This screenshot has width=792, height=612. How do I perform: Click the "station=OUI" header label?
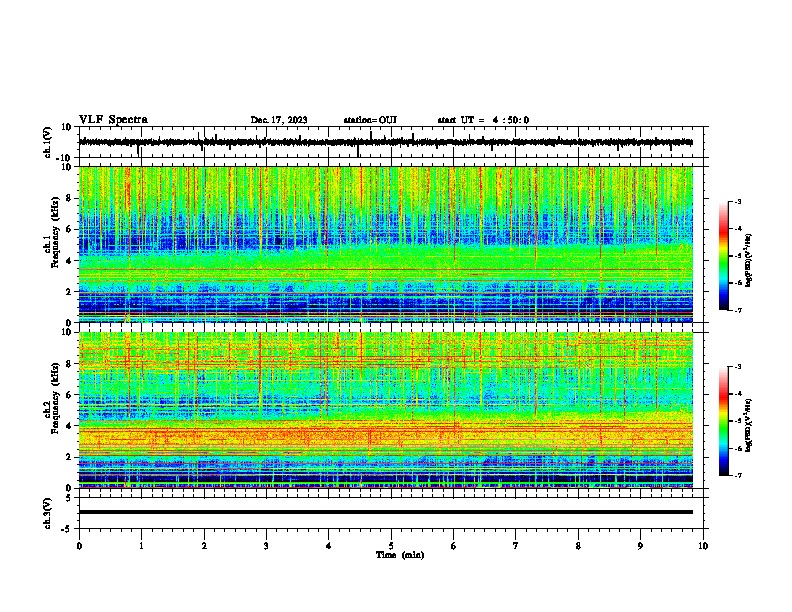[x=370, y=120]
